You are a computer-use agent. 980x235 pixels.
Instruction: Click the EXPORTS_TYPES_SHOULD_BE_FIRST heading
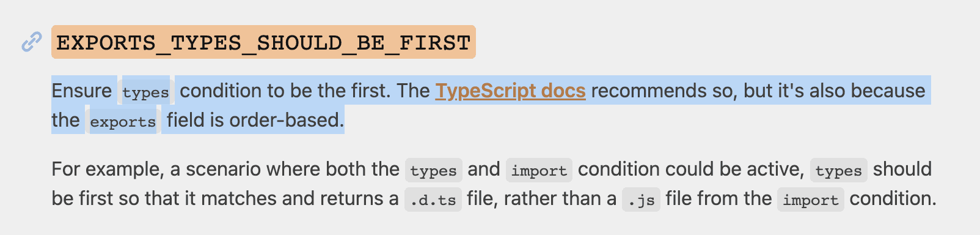click(263, 42)
